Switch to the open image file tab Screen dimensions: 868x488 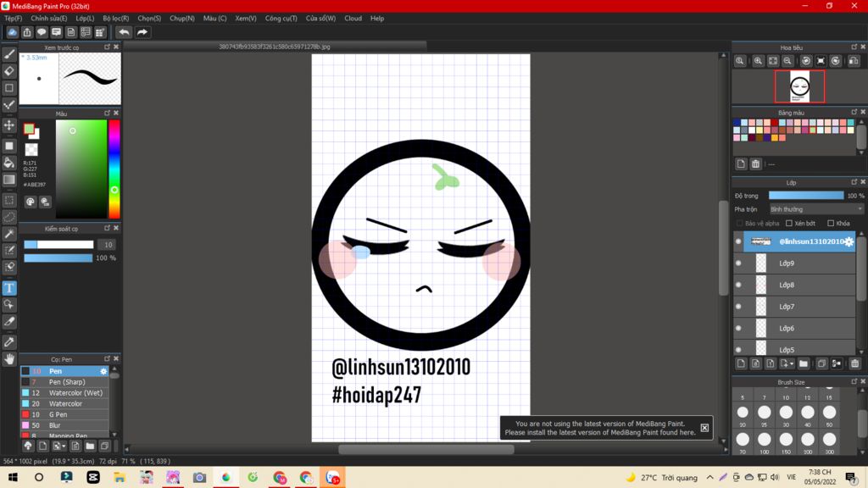275,47
